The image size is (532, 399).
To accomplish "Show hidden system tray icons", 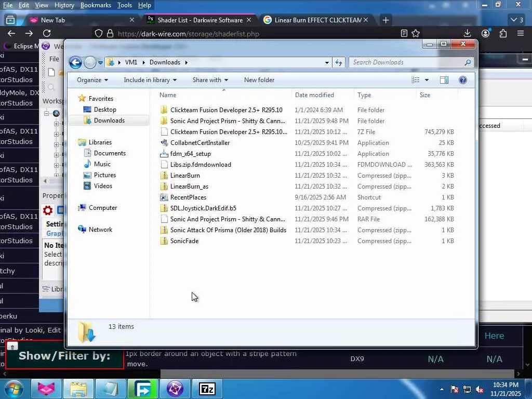I will [x=442, y=389].
